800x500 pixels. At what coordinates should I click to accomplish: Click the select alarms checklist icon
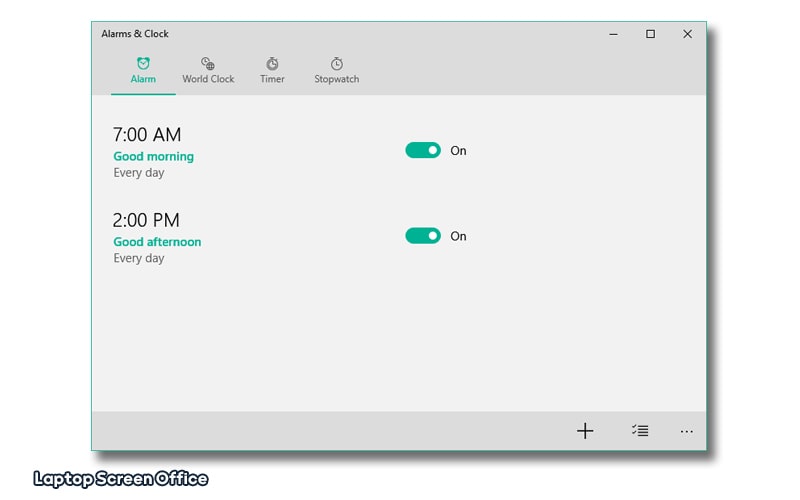[x=640, y=431]
